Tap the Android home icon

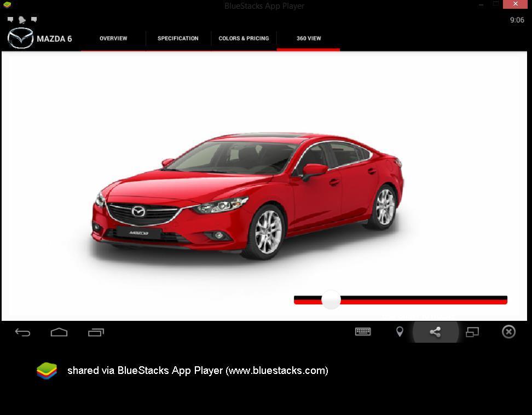(x=59, y=332)
